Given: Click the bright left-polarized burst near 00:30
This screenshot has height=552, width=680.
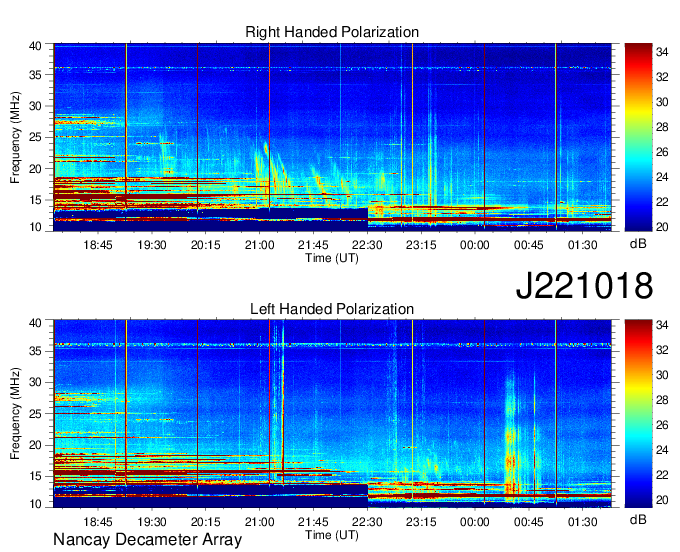Looking at the screenshot, I should pyautogui.click(x=511, y=438).
